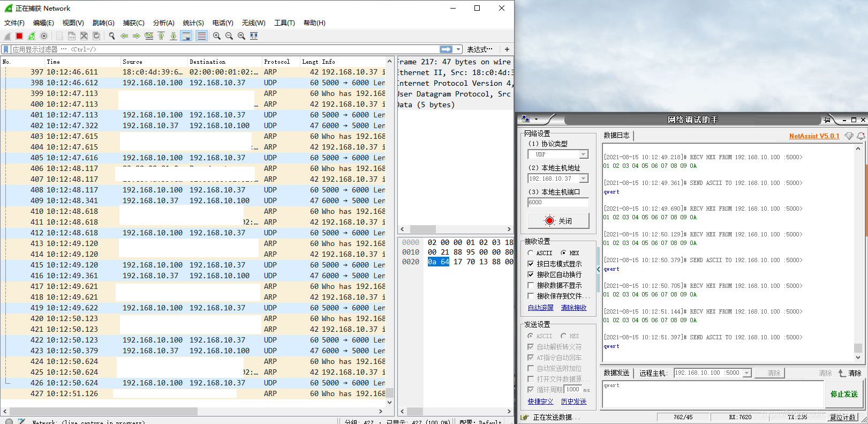Zoom in on packet text

pos(216,36)
